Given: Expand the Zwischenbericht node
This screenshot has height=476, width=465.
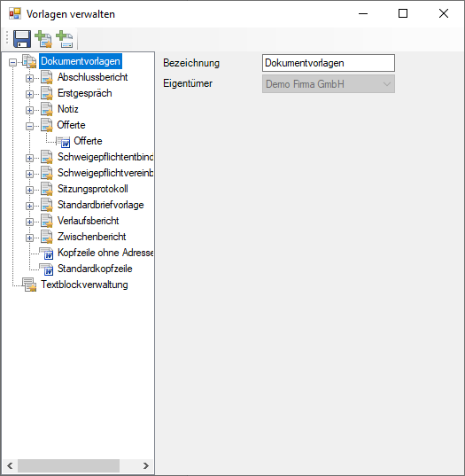Looking at the screenshot, I should coord(29,238).
